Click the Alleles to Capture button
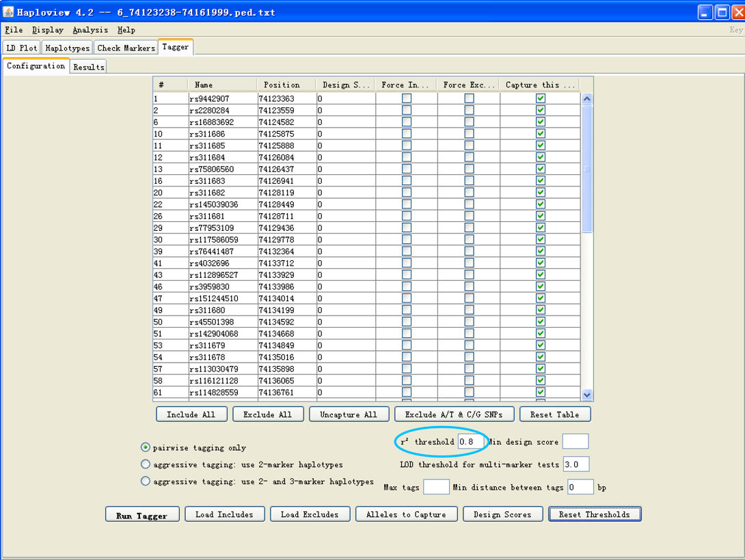745x560 pixels. click(406, 514)
